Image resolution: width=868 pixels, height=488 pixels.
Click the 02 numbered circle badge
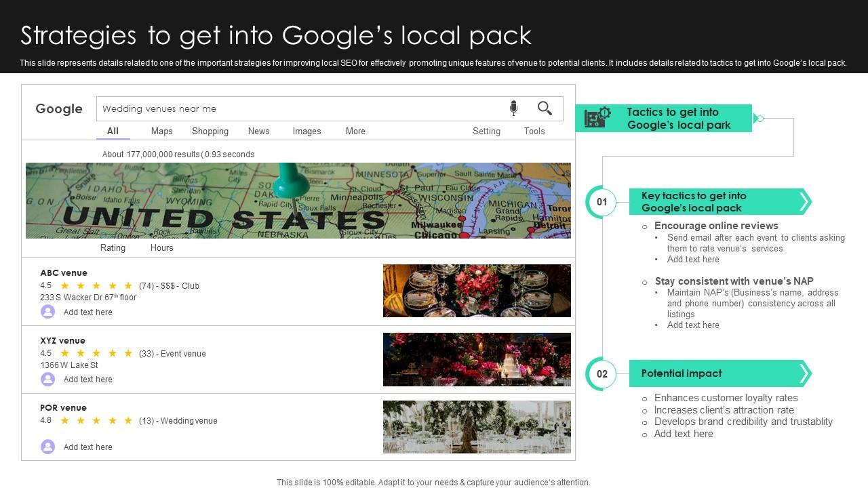click(x=601, y=374)
